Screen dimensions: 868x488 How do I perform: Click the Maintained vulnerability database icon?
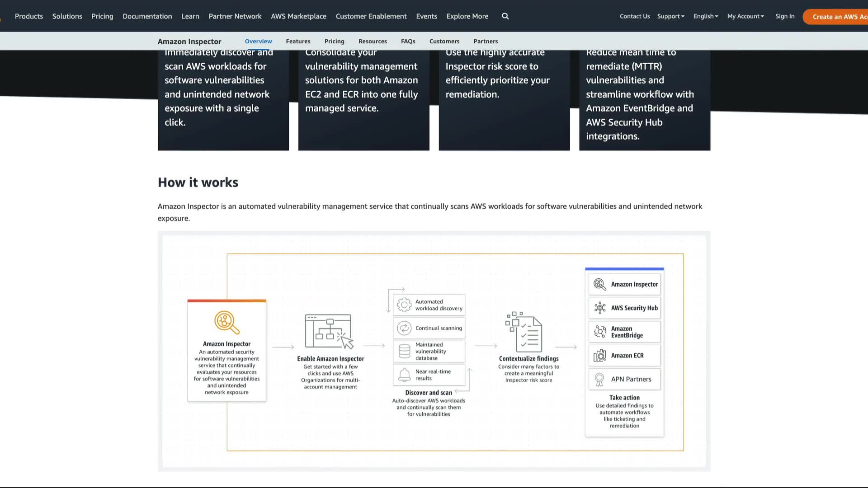pyautogui.click(x=404, y=351)
